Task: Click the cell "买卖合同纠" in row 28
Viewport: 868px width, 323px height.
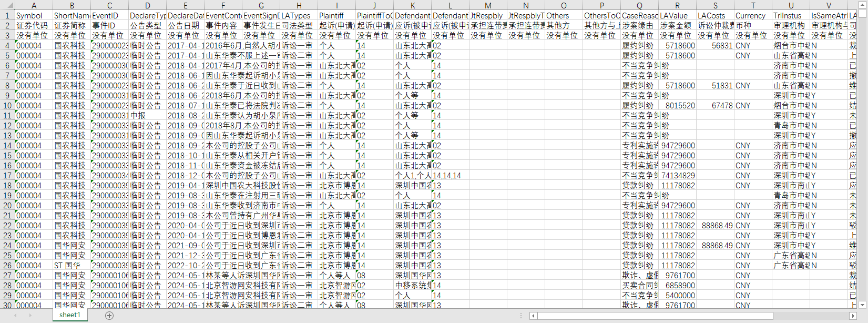Action: pyautogui.click(x=639, y=286)
